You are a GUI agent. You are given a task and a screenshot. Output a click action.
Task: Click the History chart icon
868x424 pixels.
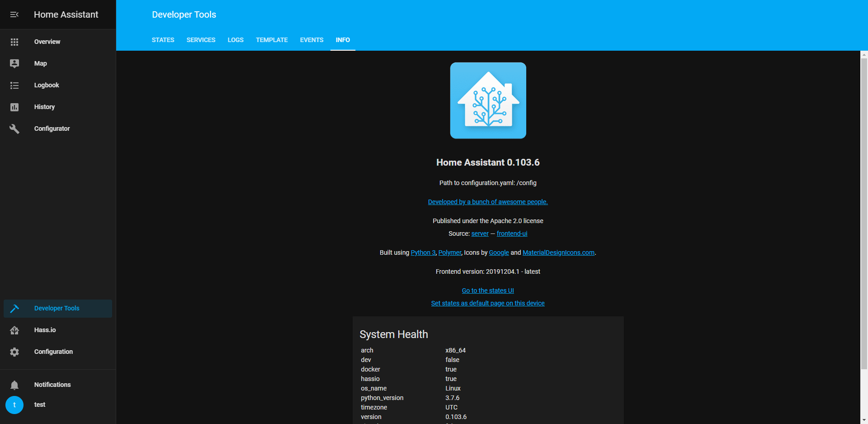tap(14, 107)
